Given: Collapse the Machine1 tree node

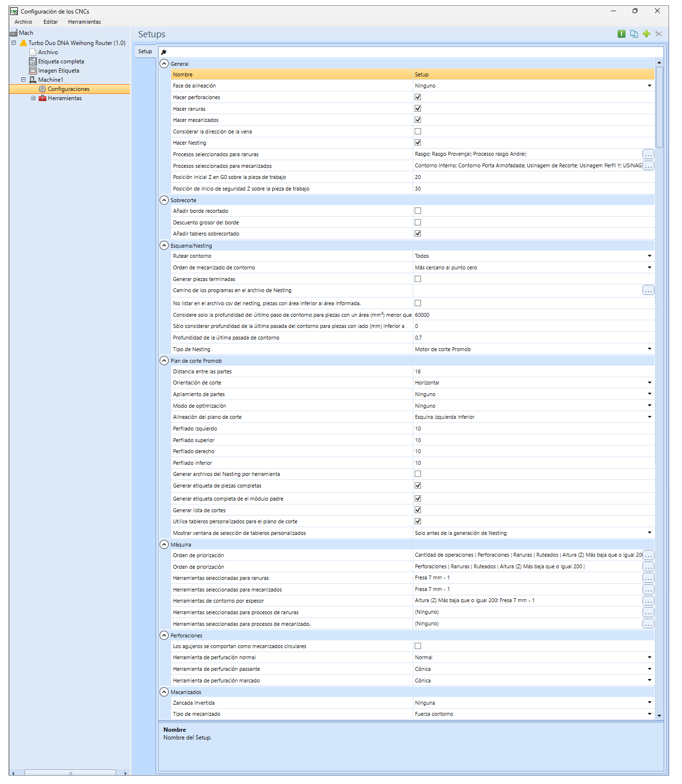Looking at the screenshot, I should coord(23,80).
